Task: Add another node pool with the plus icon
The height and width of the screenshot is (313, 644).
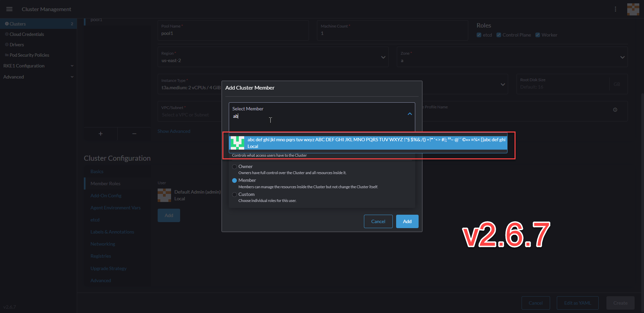Action: coord(100,134)
